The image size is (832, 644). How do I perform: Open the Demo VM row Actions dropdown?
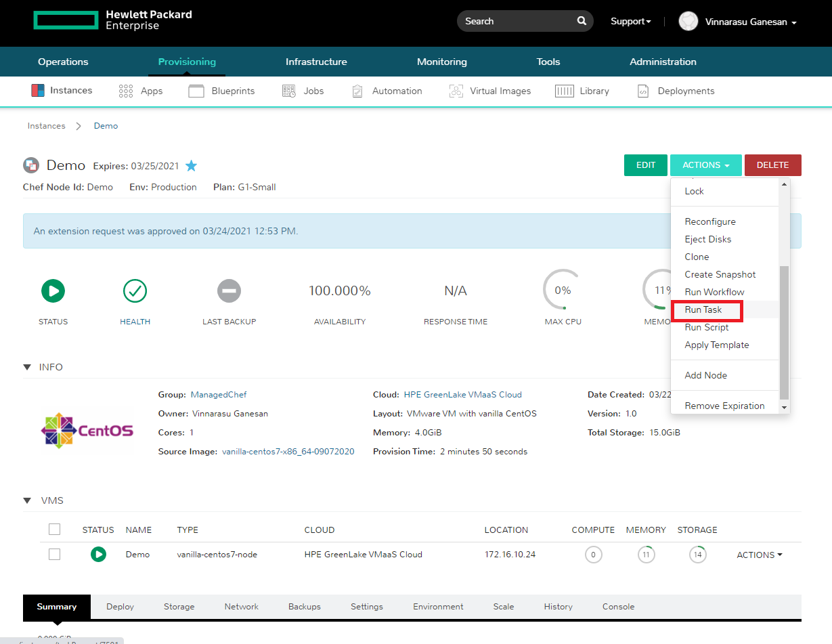(x=760, y=555)
